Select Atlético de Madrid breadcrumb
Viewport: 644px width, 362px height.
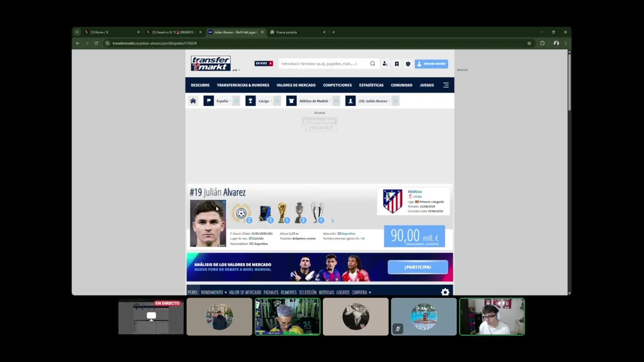[313, 101]
